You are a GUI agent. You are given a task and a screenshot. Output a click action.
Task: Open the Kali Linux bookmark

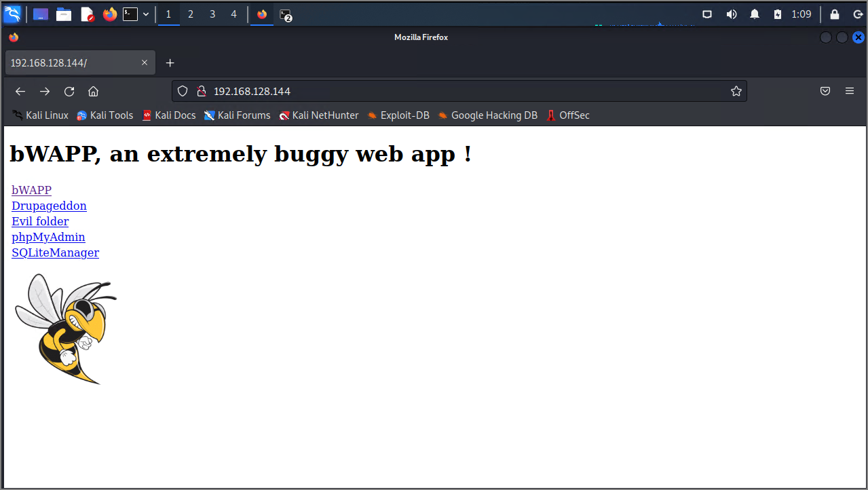(x=40, y=115)
